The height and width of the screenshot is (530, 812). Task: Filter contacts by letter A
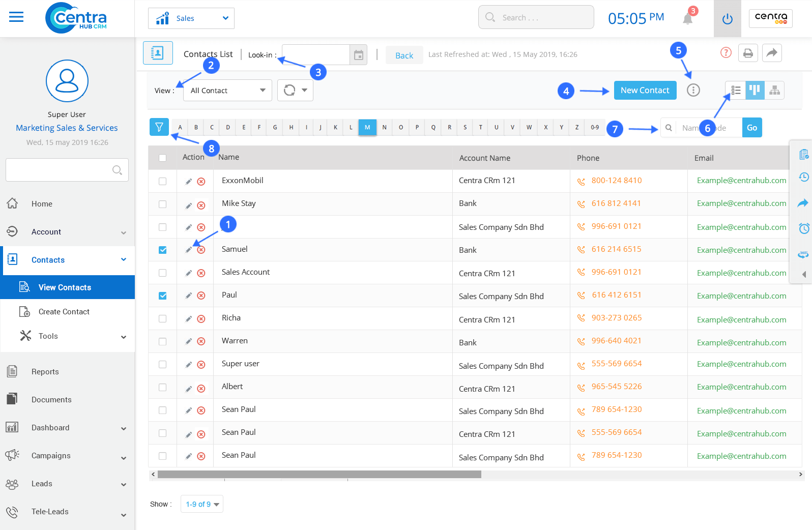[180, 127]
